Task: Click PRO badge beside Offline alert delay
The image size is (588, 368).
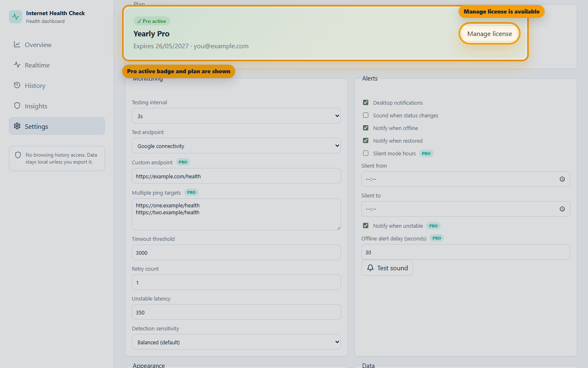Action: click(437, 238)
